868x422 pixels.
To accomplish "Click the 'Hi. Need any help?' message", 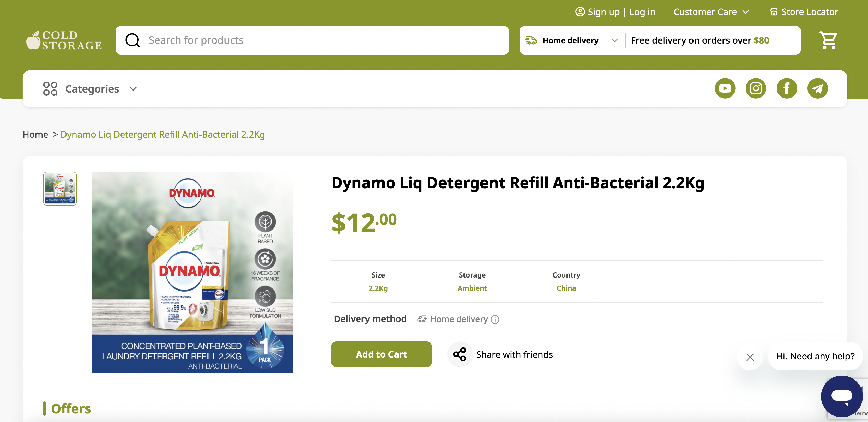I will pos(815,356).
